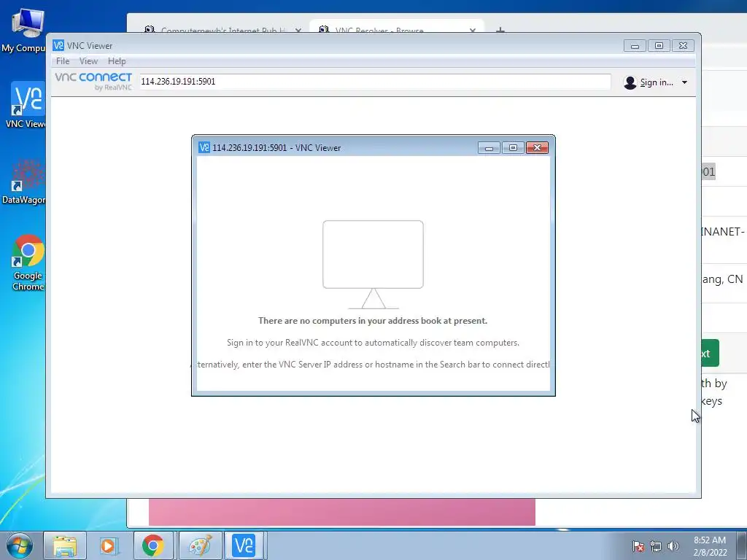Screen dimensions: 747x560
Task: Open the Windows Start menu
Action: pos(19,545)
